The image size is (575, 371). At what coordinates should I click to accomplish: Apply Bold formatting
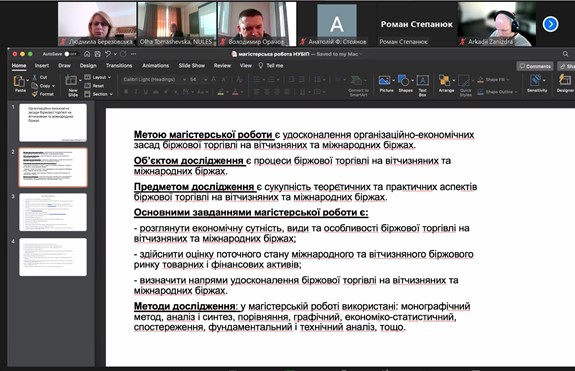click(126, 92)
